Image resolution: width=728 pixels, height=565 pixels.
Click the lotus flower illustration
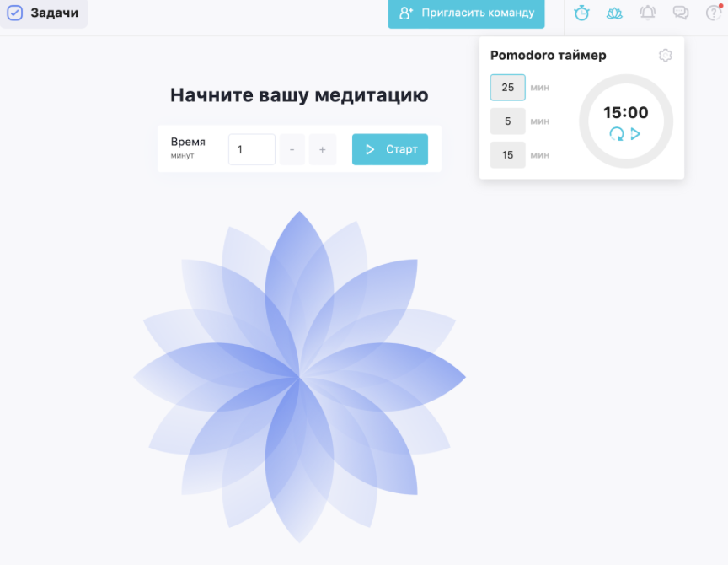(x=299, y=377)
